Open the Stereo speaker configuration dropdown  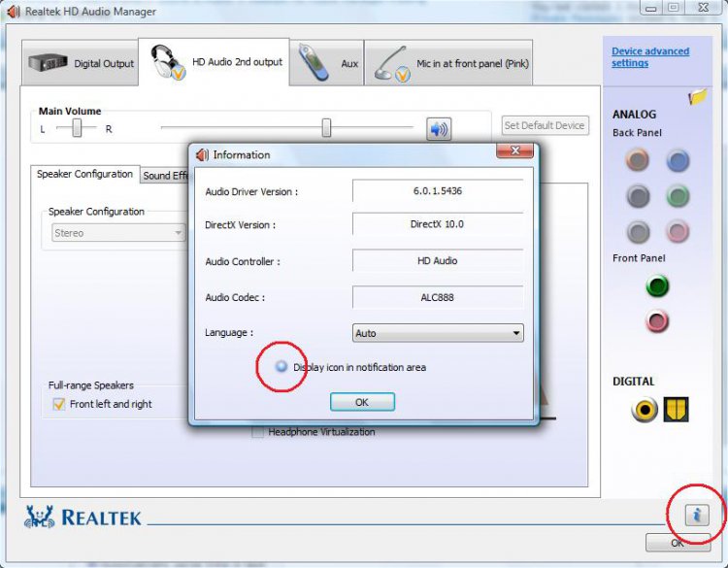(x=118, y=233)
